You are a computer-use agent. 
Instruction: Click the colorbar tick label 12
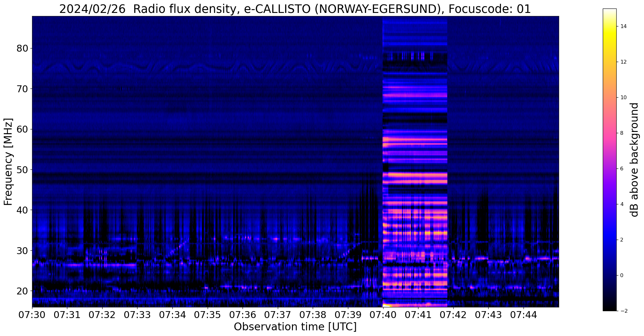coord(623,62)
